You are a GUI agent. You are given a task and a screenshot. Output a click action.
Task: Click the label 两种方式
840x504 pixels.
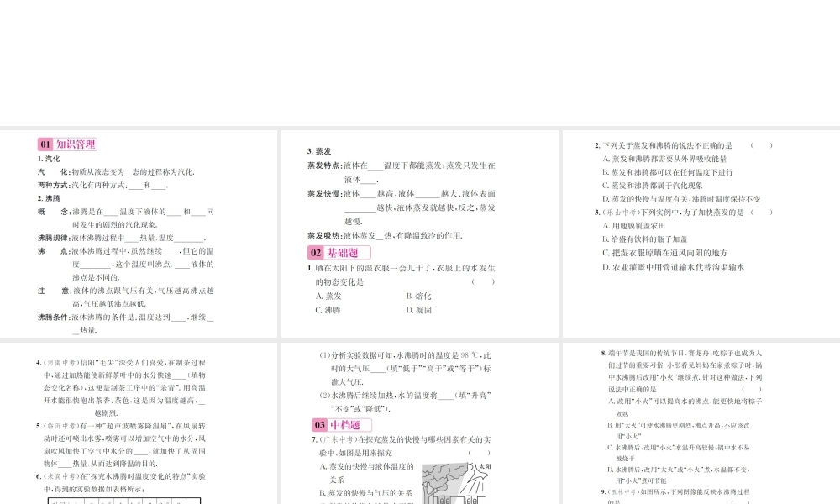coord(54,186)
